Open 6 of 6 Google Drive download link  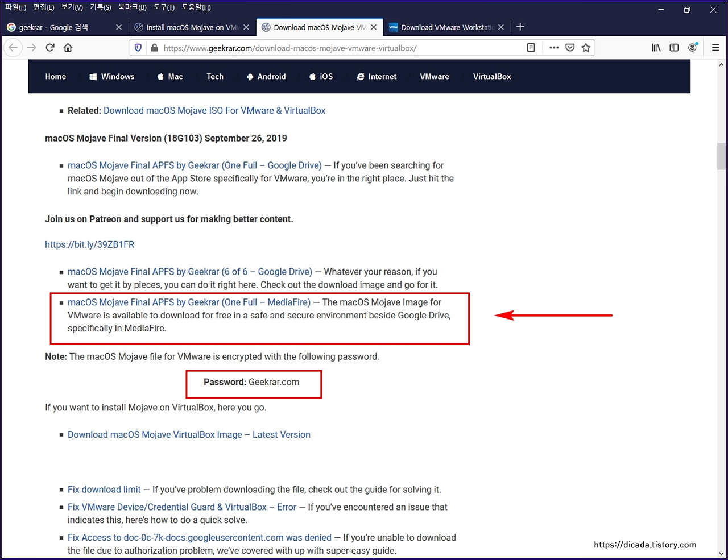click(x=190, y=272)
